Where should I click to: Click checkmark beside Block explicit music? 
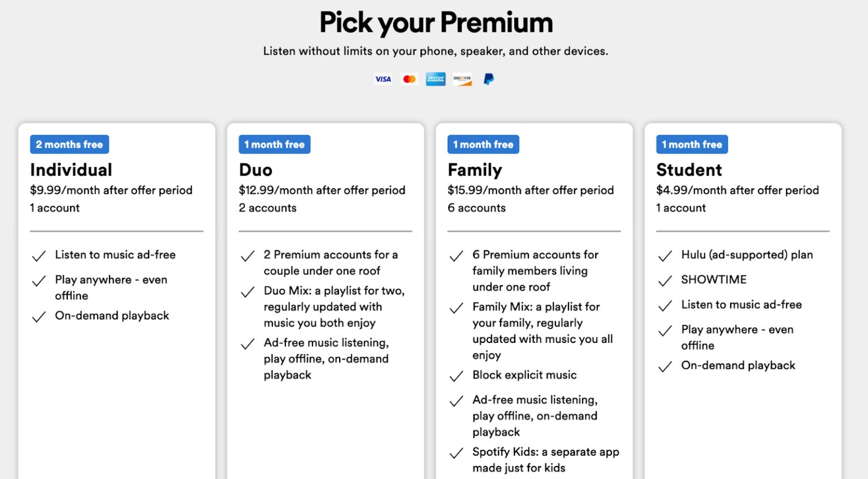point(457,376)
